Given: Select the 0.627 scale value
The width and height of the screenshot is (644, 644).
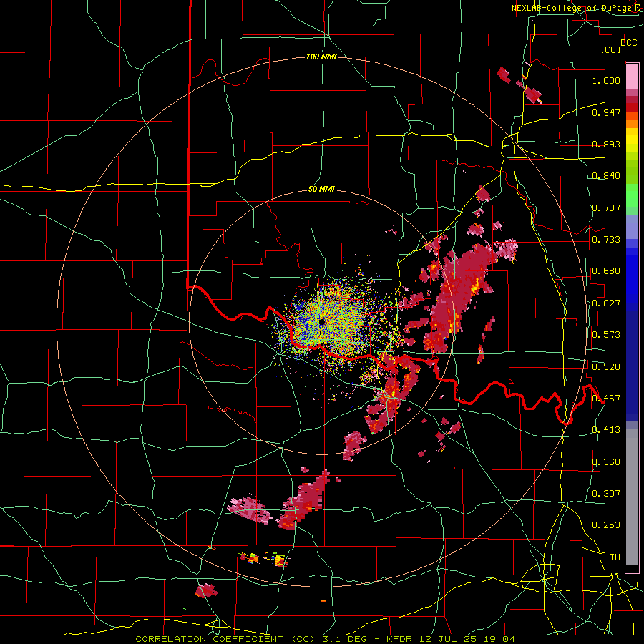Looking at the screenshot, I should pos(606,303).
